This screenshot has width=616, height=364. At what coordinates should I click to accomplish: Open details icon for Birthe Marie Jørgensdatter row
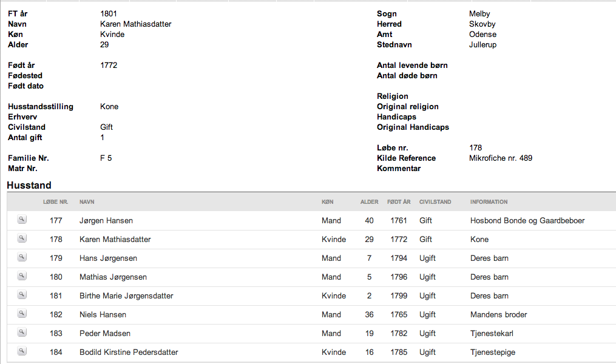pyautogui.click(x=22, y=295)
